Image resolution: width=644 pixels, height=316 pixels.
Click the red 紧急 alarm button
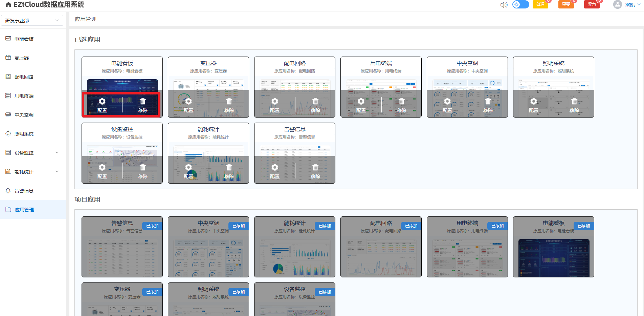click(x=592, y=5)
